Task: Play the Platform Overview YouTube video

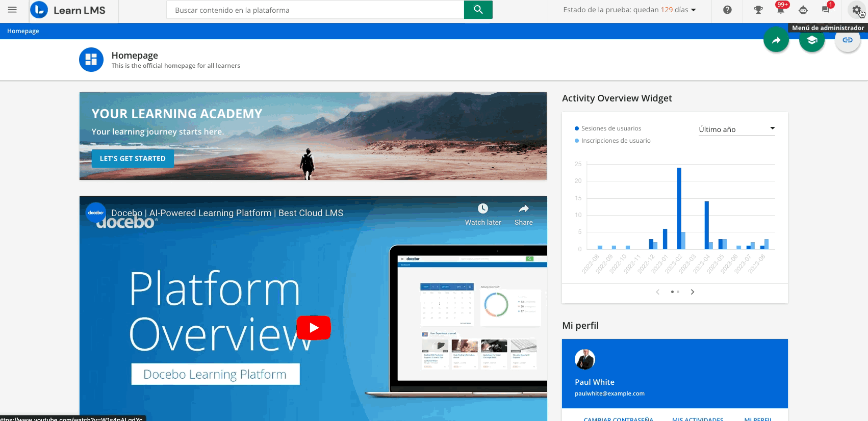Action: pos(314,328)
